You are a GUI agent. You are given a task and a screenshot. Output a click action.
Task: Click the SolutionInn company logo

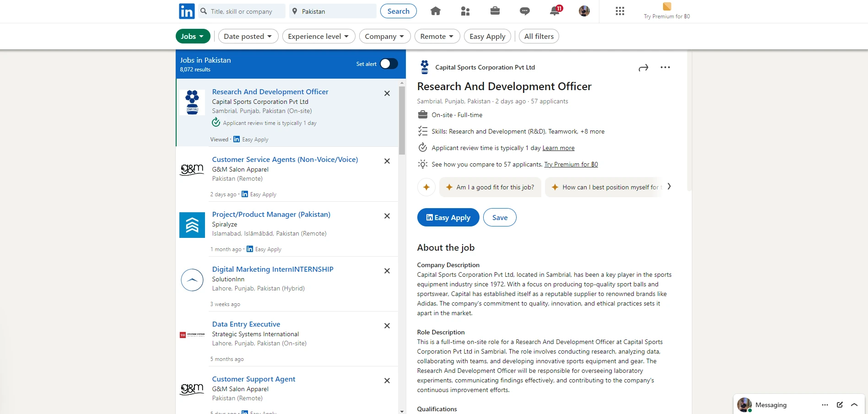tap(192, 280)
